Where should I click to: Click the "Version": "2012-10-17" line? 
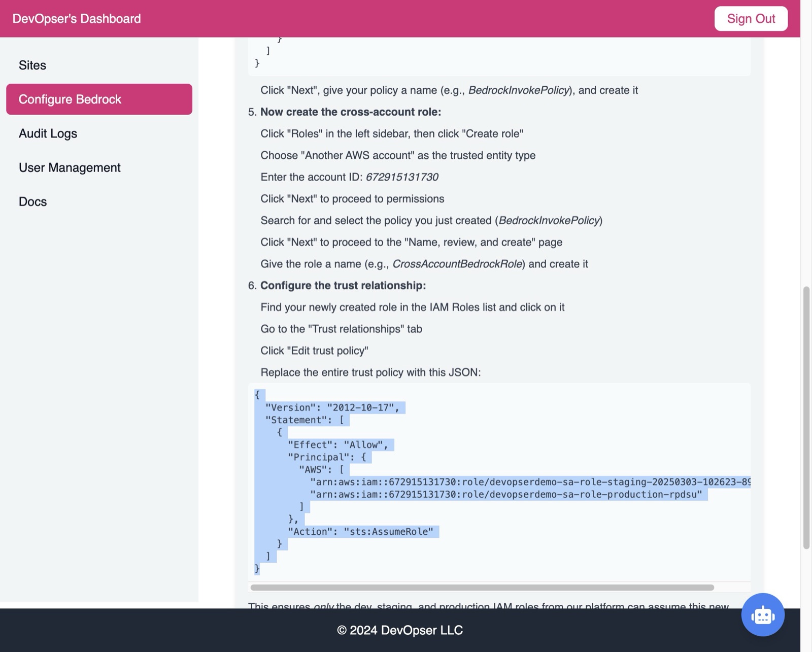pos(332,407)
